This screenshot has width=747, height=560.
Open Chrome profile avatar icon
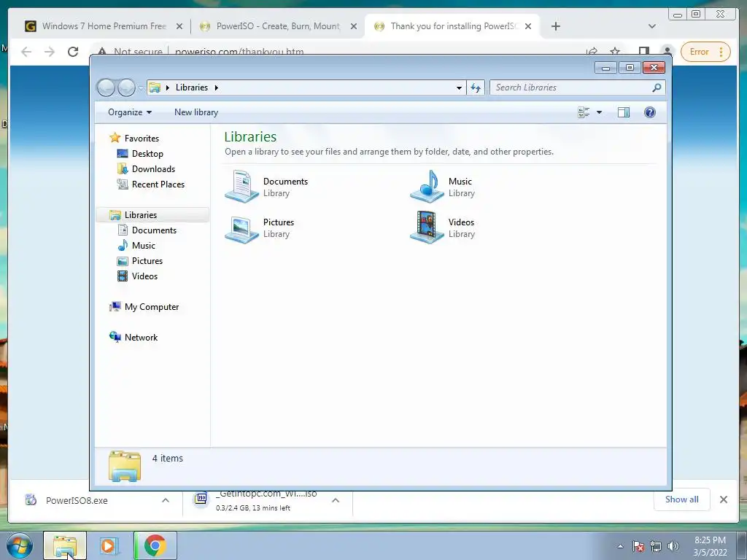(x=667, y=51)
